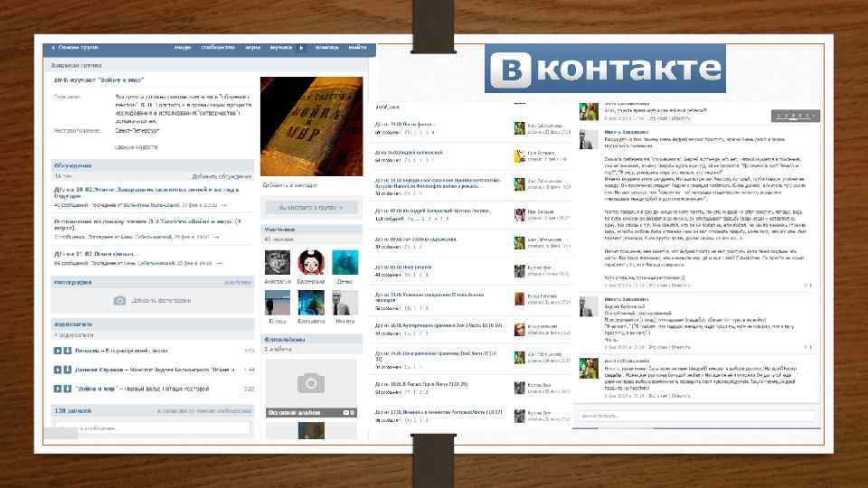The width and height of the screenshot is (868, 488).
Task: Open the help menu item in the top bar
Action: pyautogui.click(x=327, y=48)
